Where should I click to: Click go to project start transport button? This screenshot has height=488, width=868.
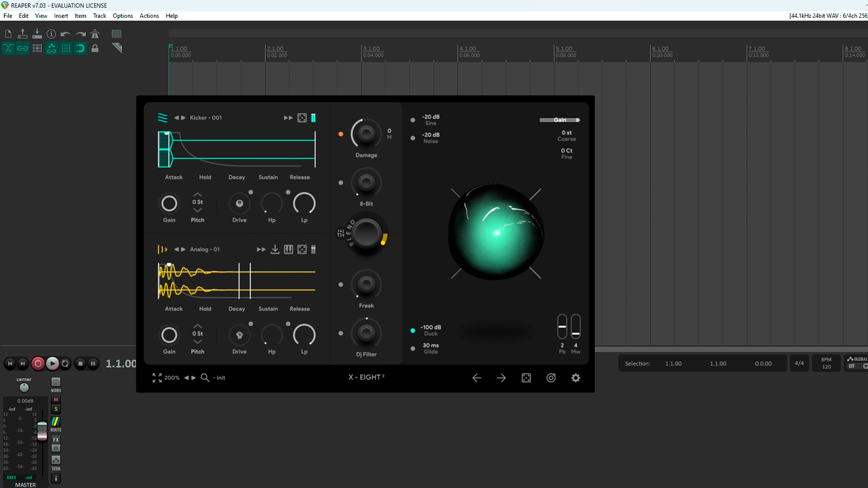click(x=10, y=363)
